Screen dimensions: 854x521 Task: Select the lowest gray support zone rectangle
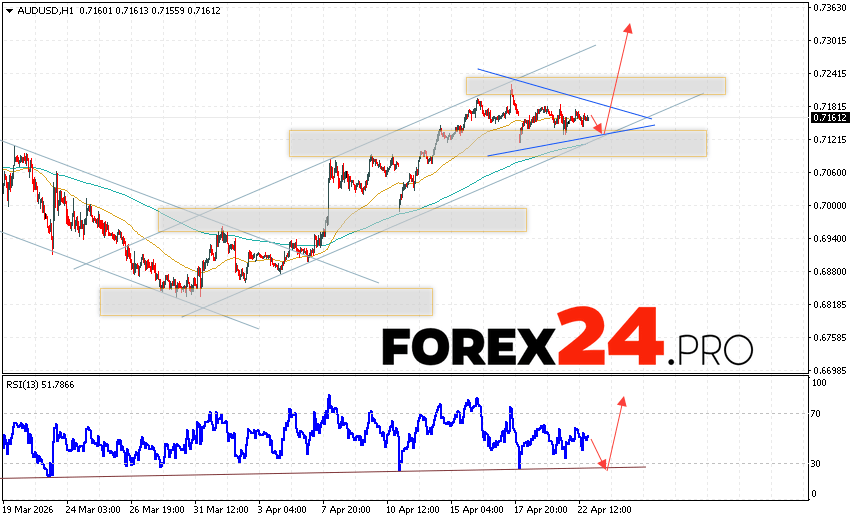[266, 301]
